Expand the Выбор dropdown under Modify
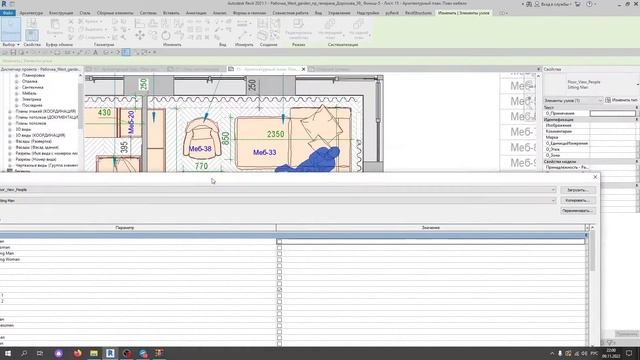The height and width of the screenshot is (360, 640). tap(11, 44)
